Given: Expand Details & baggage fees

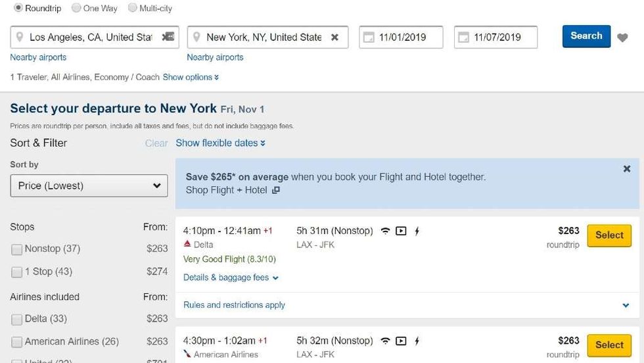Looking at the screenshot, I should [231, 278].
